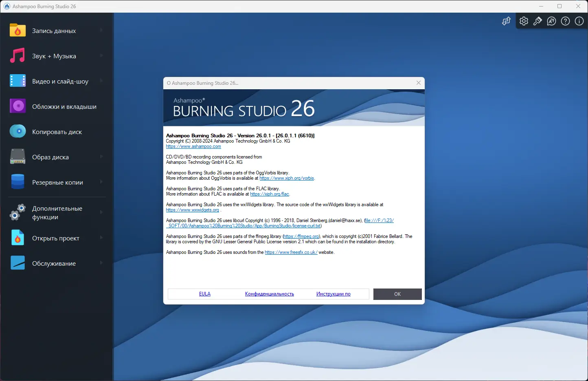588x381 pixels.
Task: Open the www.wxwidgets.org link
Action: [x=193, y=210]
